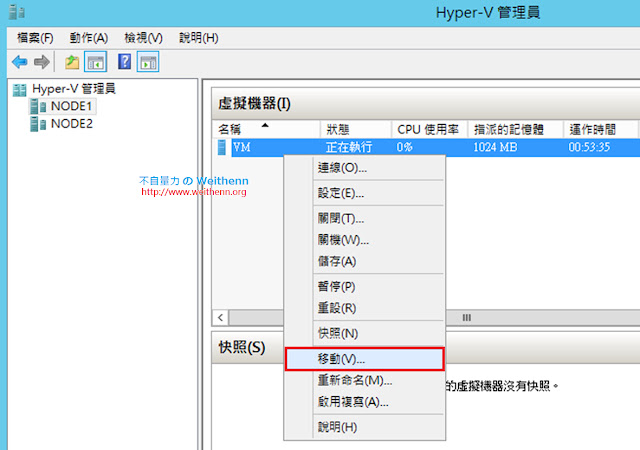Choose 重設(R) in the context menu
The width and height of the screenshot is (640, 450).
(364, 307)
